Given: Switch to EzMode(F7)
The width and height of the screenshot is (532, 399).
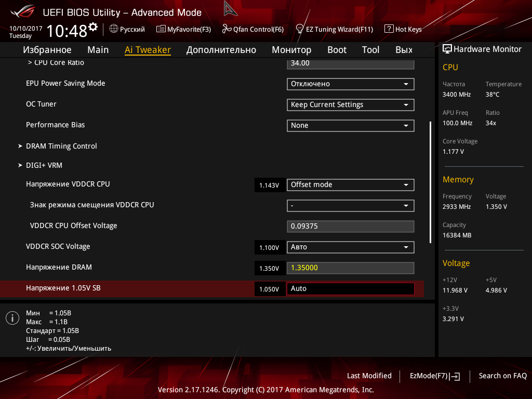Looking at the screenshot, I should point(435,376).
